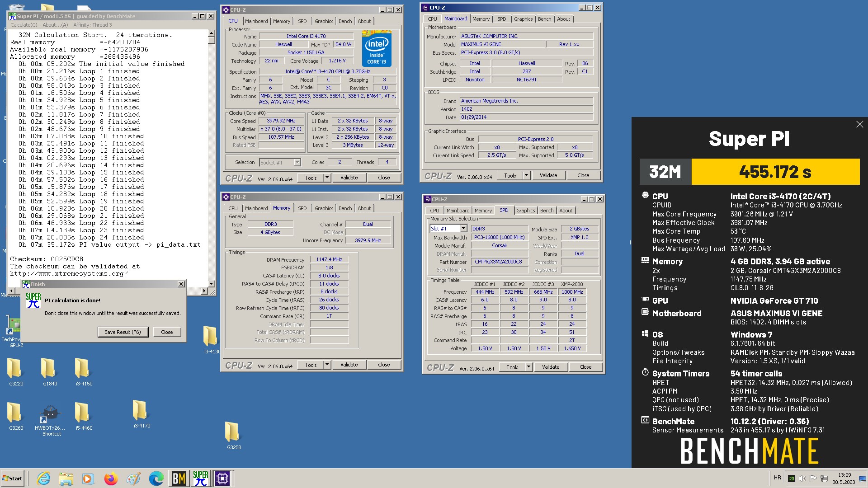This screenshot has height=488, width=868.
Task: Select the G3220 desktop folder
Action: pyautogui.click(x=16, y=372)
